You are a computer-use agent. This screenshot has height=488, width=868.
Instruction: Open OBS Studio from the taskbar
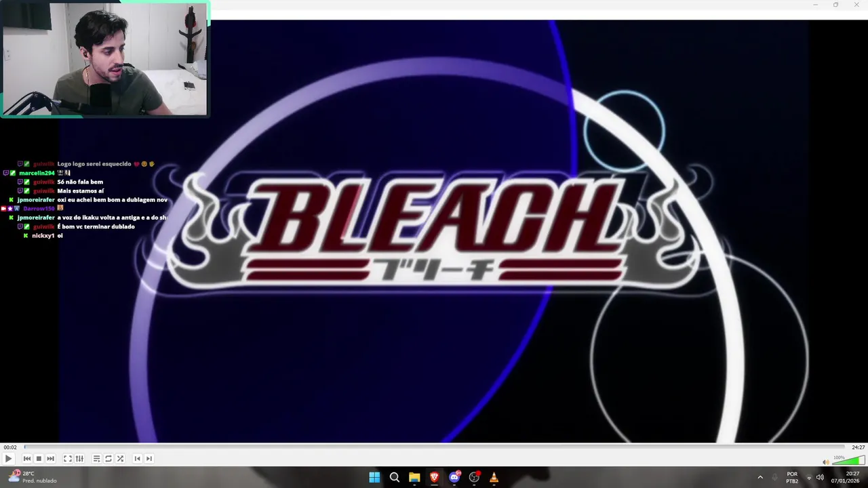coord(474,477)
